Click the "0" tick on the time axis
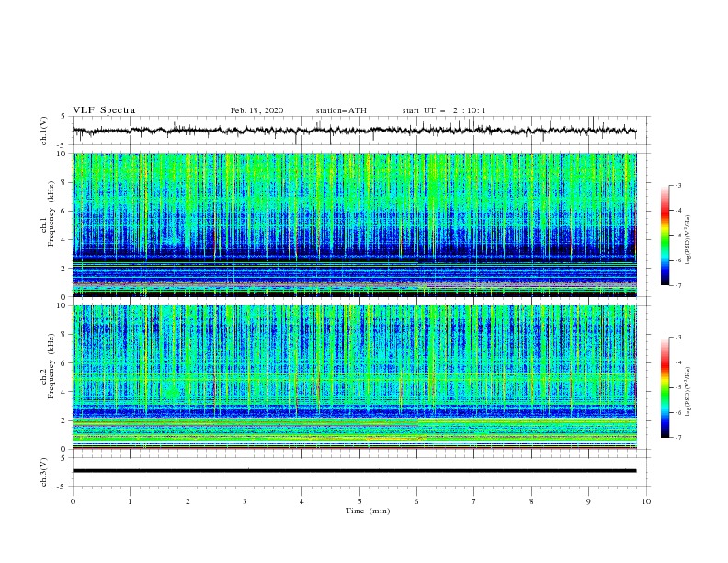 pyautogui.click(x=73, y=501)
